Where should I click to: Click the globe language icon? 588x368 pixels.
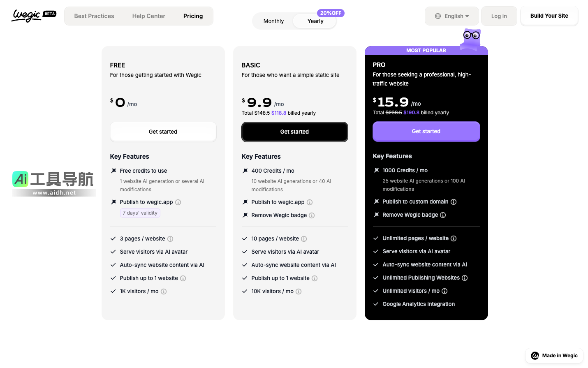tap(438, 16)
